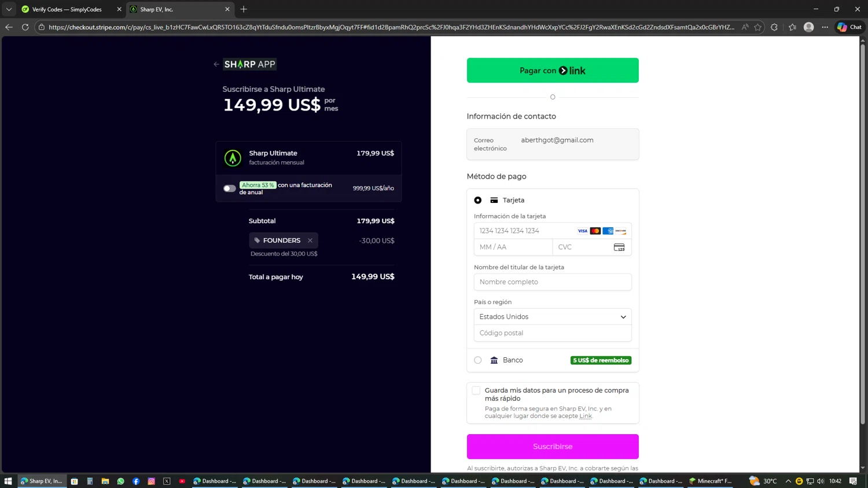
Task: Select the Banco payment radio
Action: pyautogui.click(x=478, y=360)
